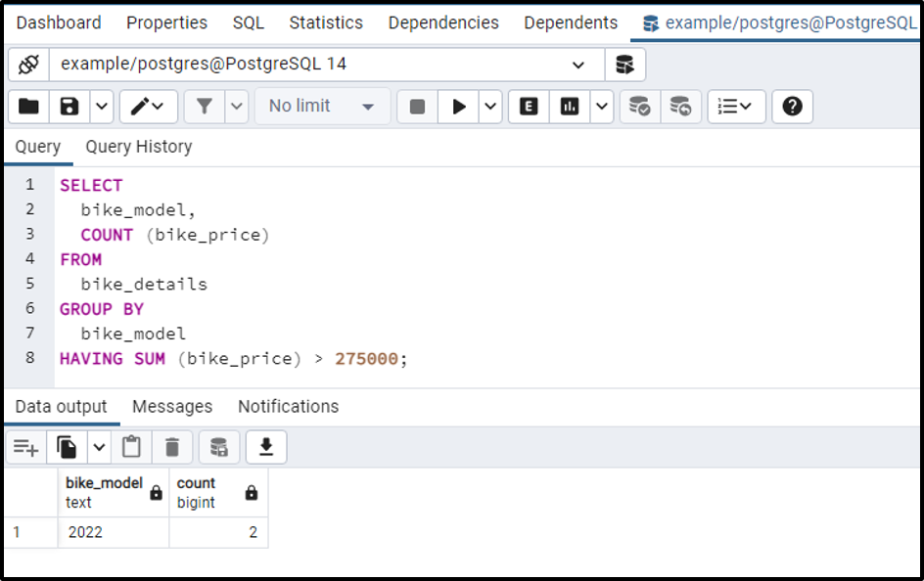
Task: Click the Explain Analyze chart icon
Action: tap(570, 107)
